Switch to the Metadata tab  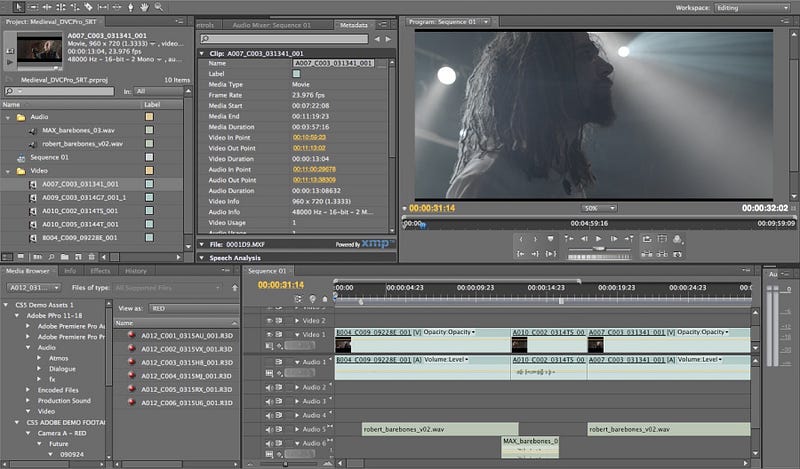pos(354,25)
